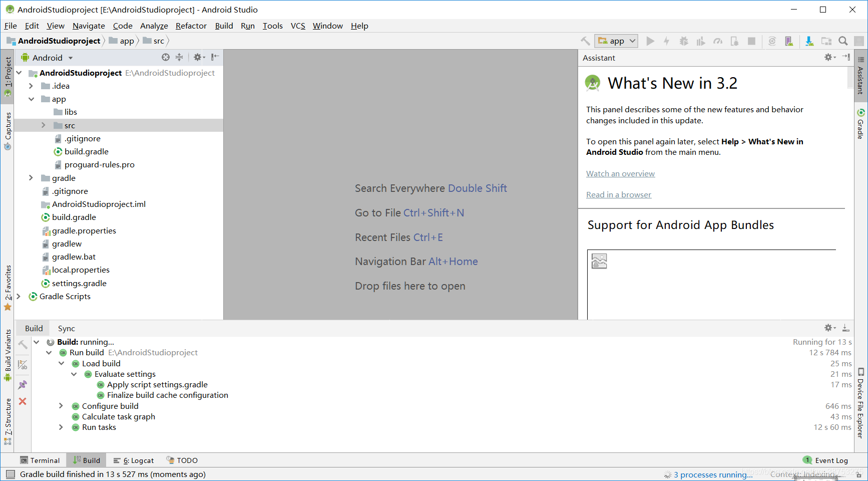
Task: Click Search Everywhere magnifier icon
Action: click(x=843, y=41)
